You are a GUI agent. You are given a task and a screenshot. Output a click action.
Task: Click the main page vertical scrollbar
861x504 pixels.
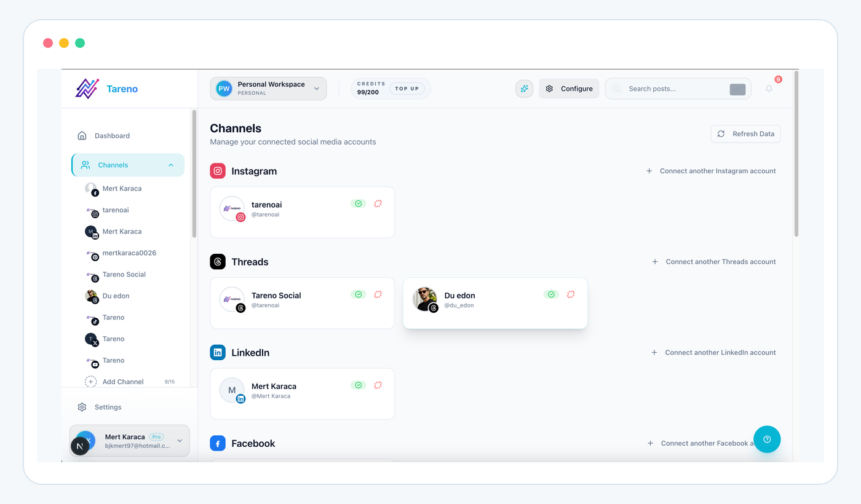pos(796,154)
